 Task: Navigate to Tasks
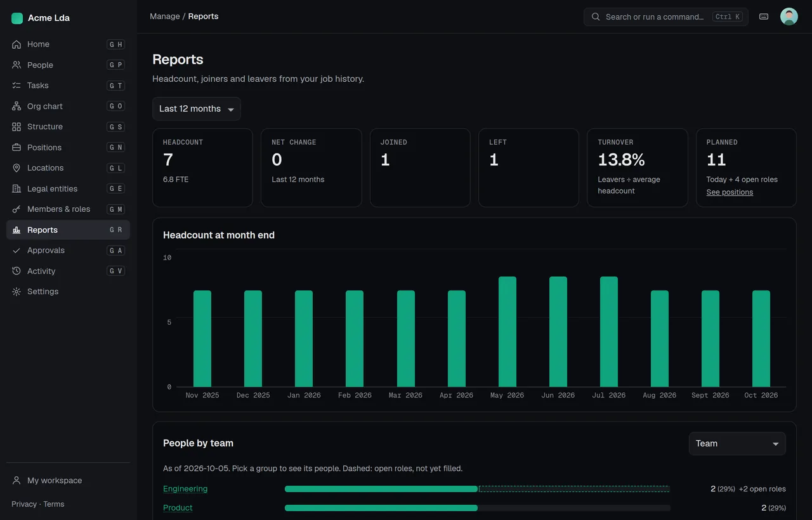pos(68,86)
